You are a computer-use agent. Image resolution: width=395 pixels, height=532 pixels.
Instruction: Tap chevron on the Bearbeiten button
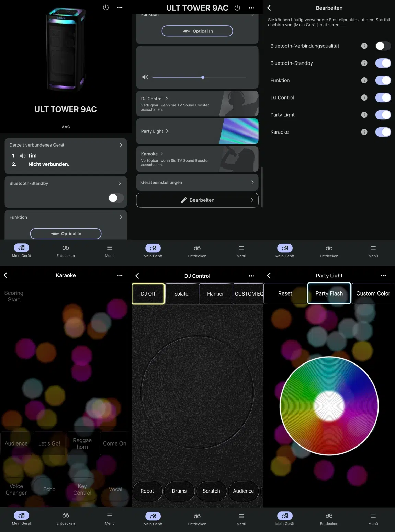point(252,200)
